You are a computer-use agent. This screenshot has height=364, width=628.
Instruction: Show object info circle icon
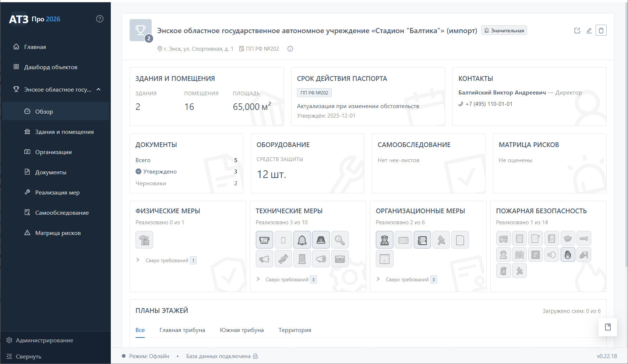pyautogui.click(x=290, y=49)
